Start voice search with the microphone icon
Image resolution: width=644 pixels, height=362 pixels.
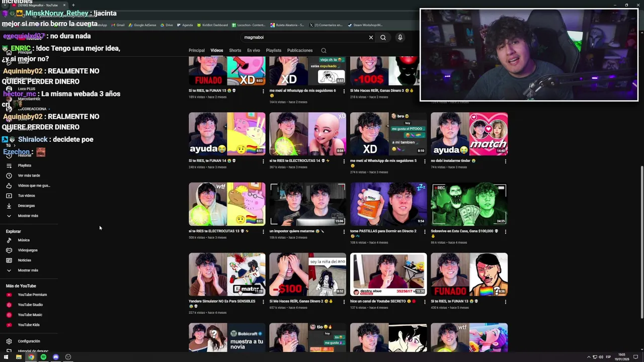[400, 37]
